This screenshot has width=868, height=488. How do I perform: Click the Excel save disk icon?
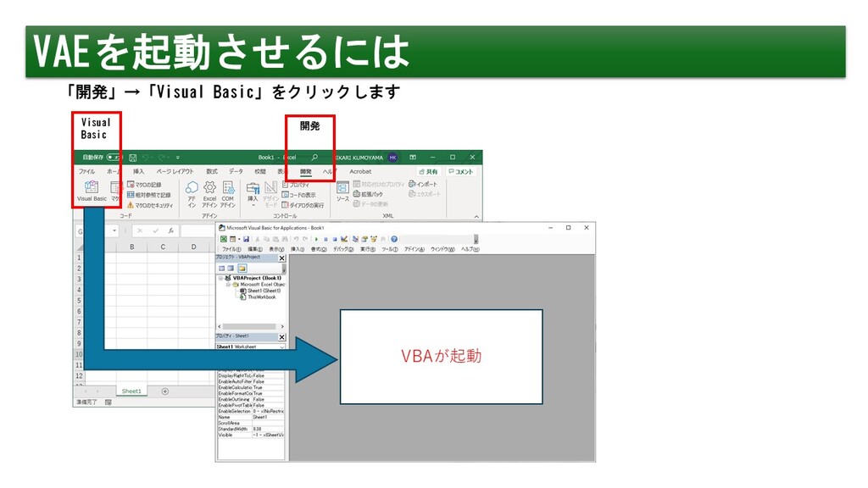(133, 158)
